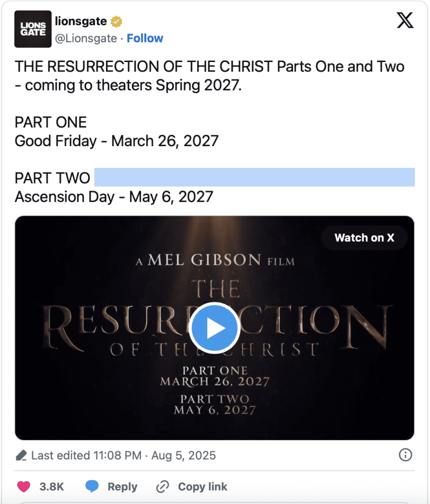The width and height of the screenshot is (430, 504).
Task: Click the Watch on X button
Action: tap(364, 238)
